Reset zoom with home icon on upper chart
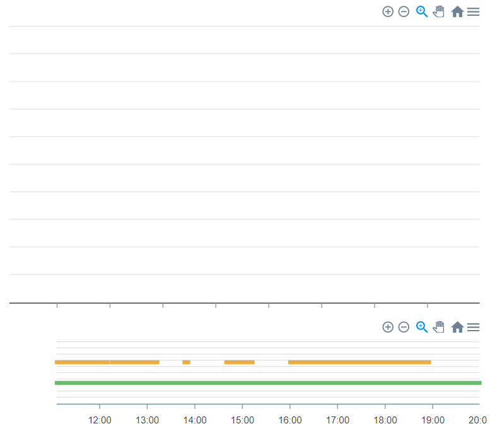 tap(457, 12)
